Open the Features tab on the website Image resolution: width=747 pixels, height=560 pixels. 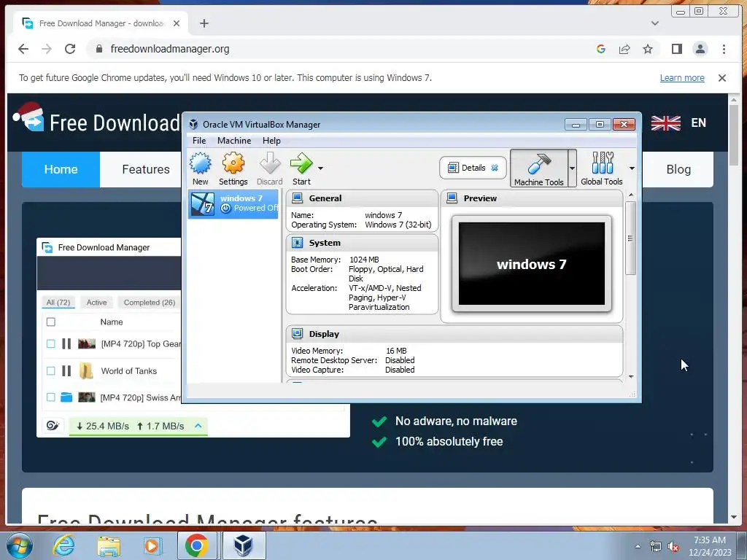(x=146, y=169)
